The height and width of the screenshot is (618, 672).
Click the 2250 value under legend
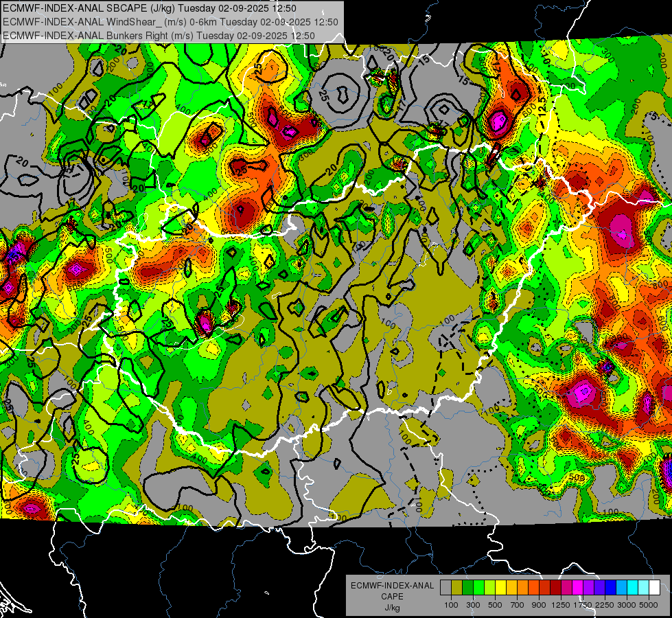coord(605,605)
